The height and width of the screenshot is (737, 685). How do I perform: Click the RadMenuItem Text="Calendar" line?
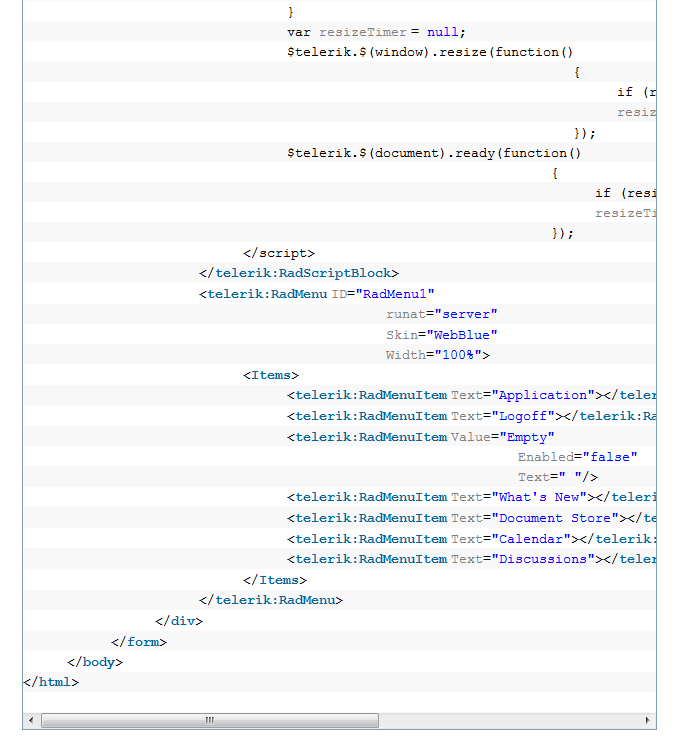[x=471, y=539]
